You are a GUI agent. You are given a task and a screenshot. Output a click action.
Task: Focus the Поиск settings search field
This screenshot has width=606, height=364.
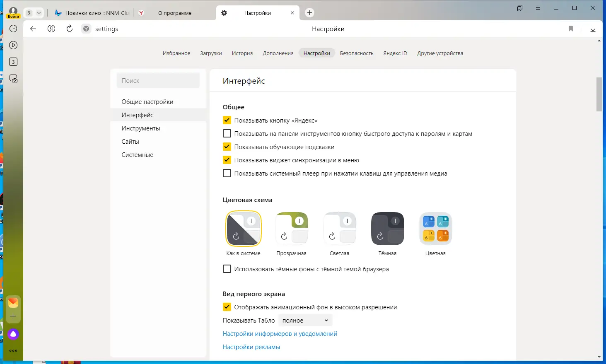(x=158, y=81)
